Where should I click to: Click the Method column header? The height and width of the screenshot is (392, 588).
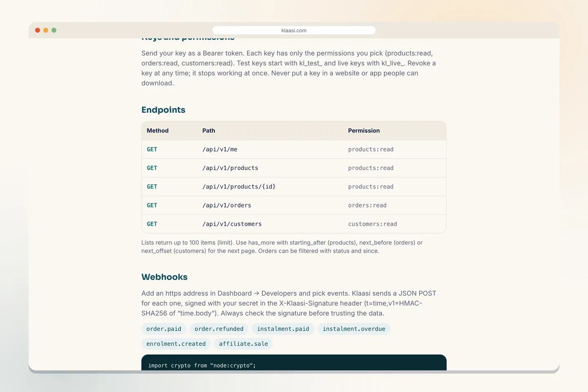pyautogui.click(x=158, y=131)
